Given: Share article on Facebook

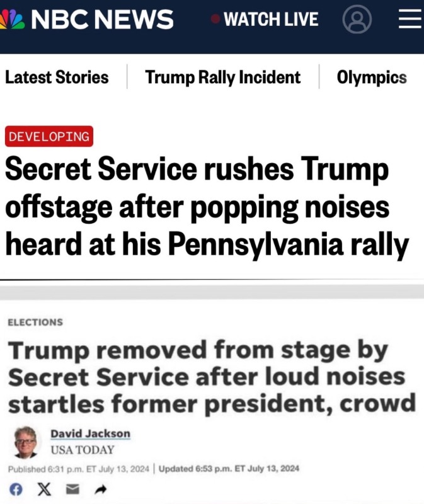Looking at the screenshot, I should point(14,488).
